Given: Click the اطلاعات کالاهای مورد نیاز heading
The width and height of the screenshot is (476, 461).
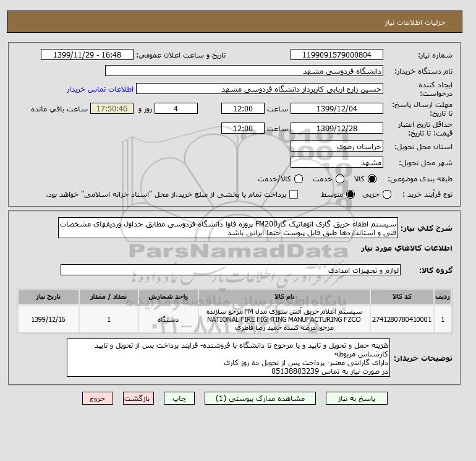Looking at the screenshot, I should pyautogui.click(x=407, y=248).
